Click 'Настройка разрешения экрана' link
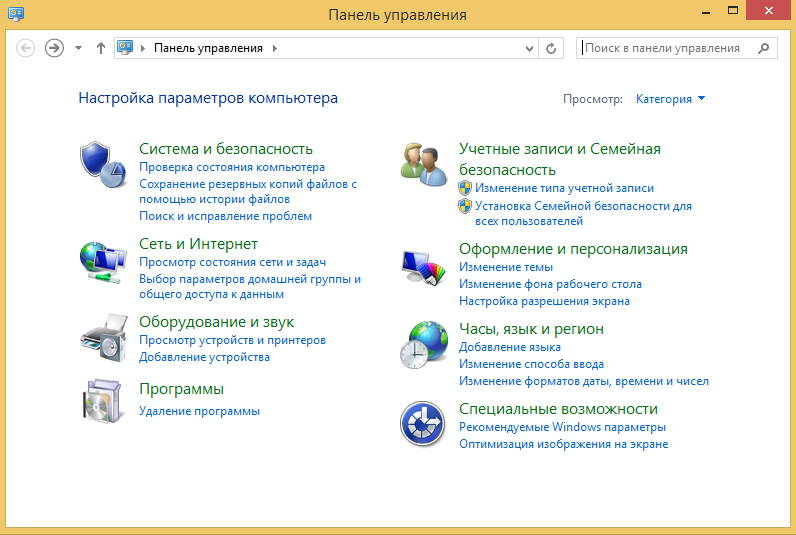The height and width of the screenshot is (535, 796). 544,301
